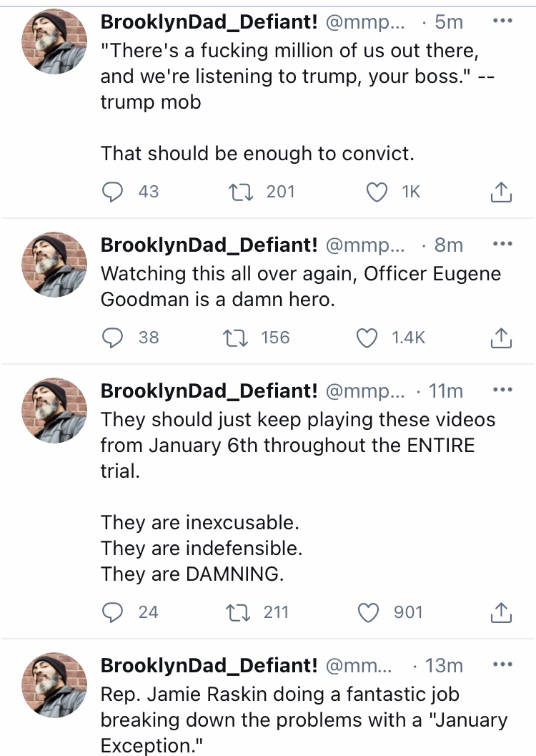Open the Jamie Raskin tweet text
Image resolution: width=536 pixels, height=756 pixels.
(x=304, y=720)
